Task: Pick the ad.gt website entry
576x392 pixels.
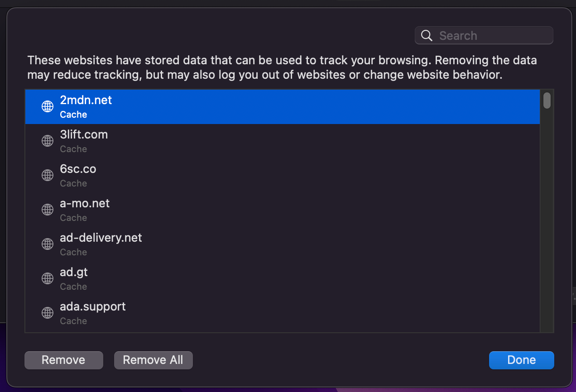Action: click(x=283, y=279)
